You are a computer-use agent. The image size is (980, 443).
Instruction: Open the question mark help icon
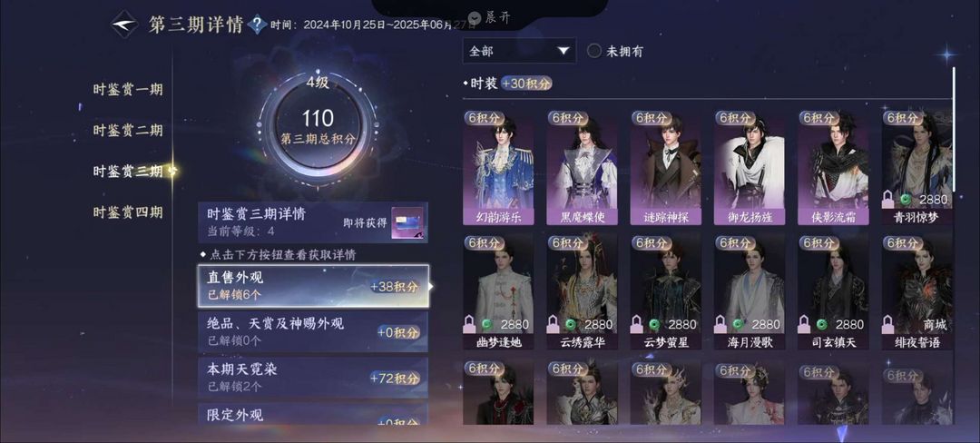coord(257,25)
